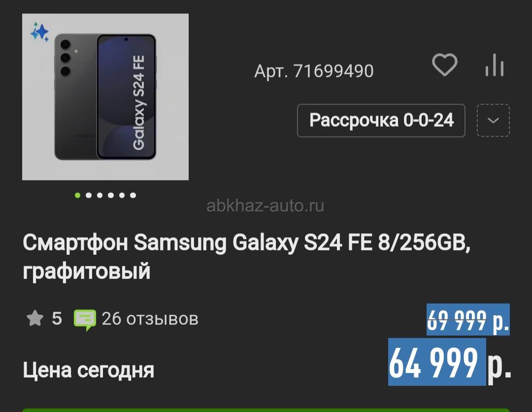Jump to the fourth image carousel dot
This screenshot has height=412, width=532.
111,195
